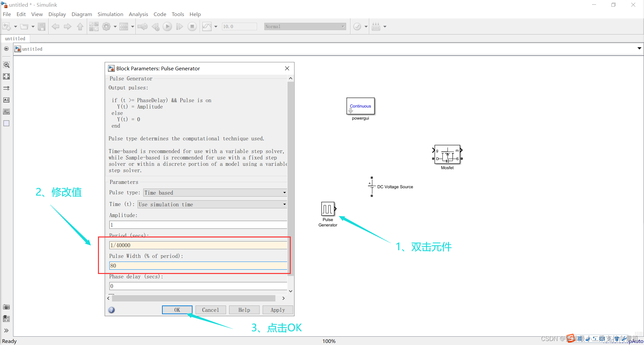644x345 pixels.
Task: Click the Image palette icon
Action: coord(6,112)
